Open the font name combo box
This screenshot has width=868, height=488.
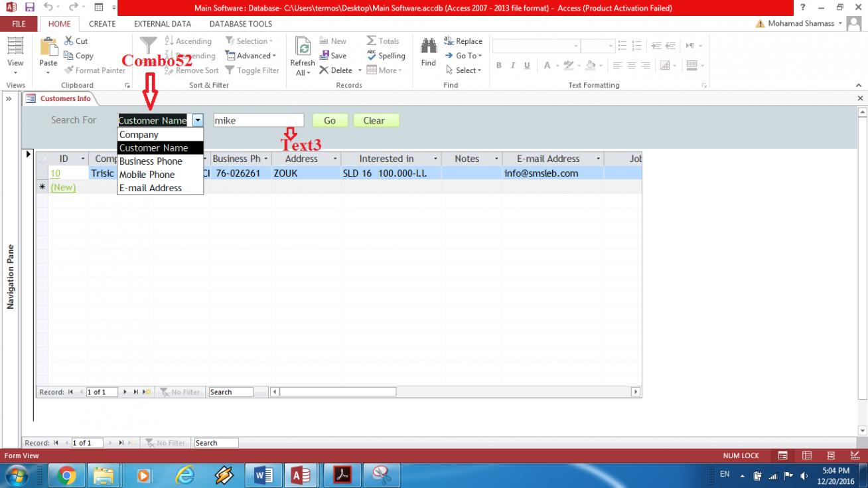(536, 46)
